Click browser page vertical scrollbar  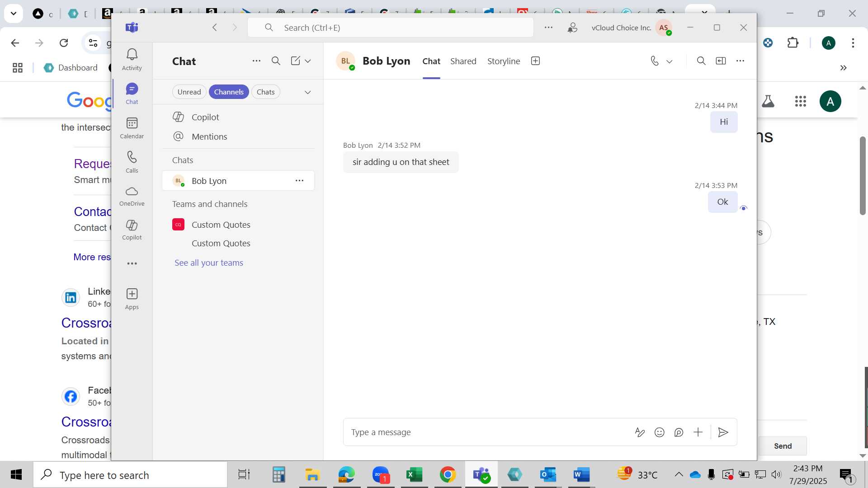[x=863, y=175]
